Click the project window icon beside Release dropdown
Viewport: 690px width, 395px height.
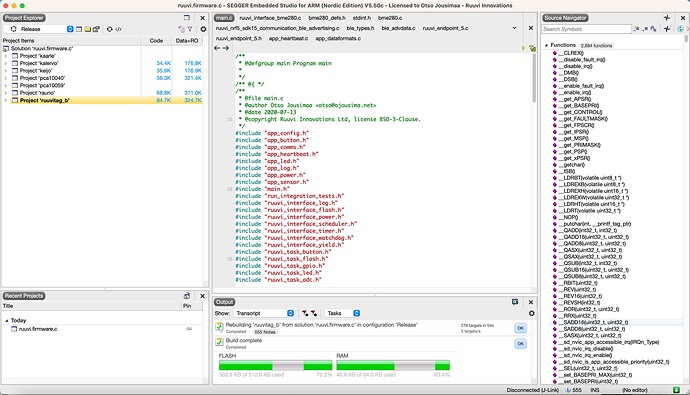(x=79, y=29)
